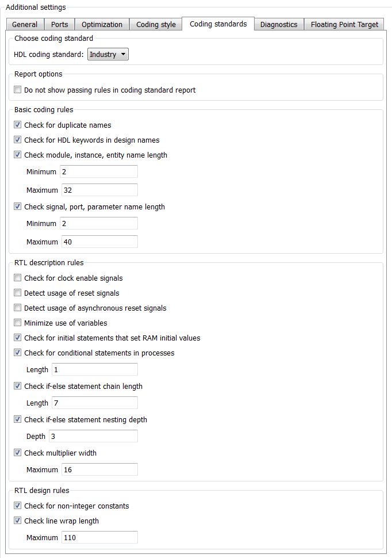The image size is (392, 558).
Task: Tick Detect usage of reset signals
Action: click(x=18, y=293)
